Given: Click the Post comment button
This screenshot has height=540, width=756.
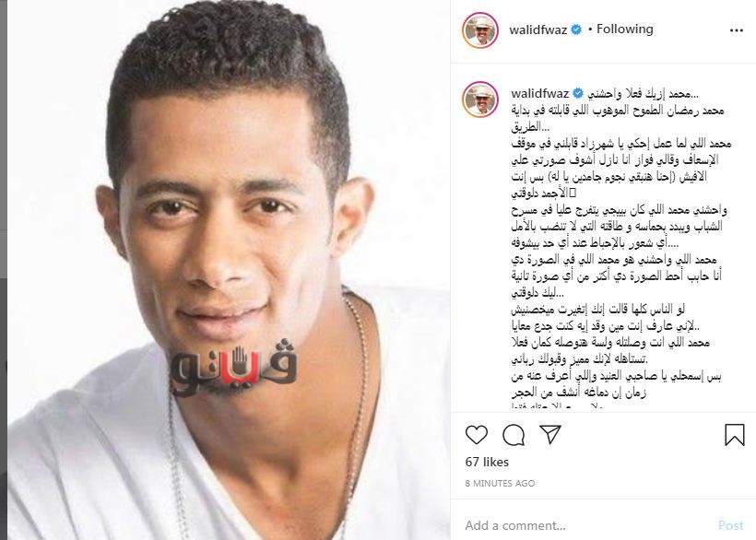Looking at the screenshot, I should (731, 525).
